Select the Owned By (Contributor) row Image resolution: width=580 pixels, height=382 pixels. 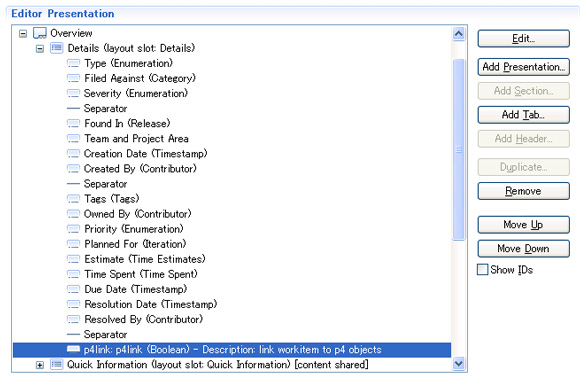(138, 214)
